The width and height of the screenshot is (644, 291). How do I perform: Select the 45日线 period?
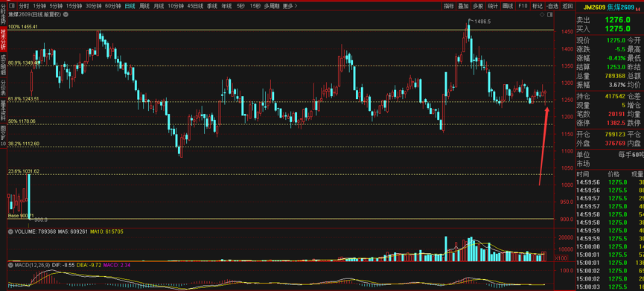pos(196,6)
